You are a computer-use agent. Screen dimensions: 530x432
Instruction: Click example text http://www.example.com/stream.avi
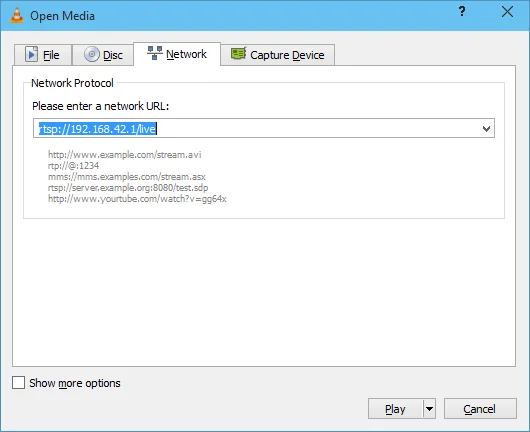(124, 155)
